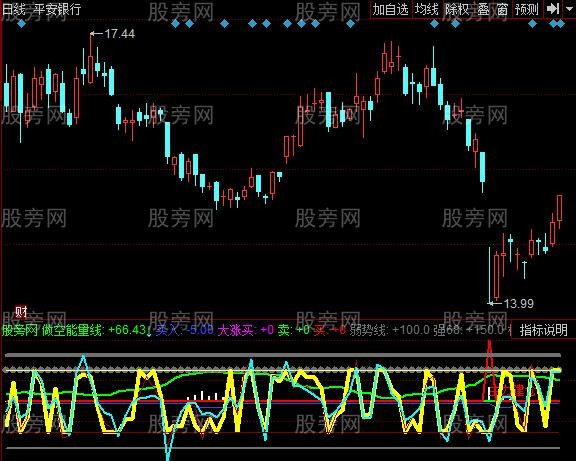
Task: Click the 日线 daily period label
Action: pos(14,9)
